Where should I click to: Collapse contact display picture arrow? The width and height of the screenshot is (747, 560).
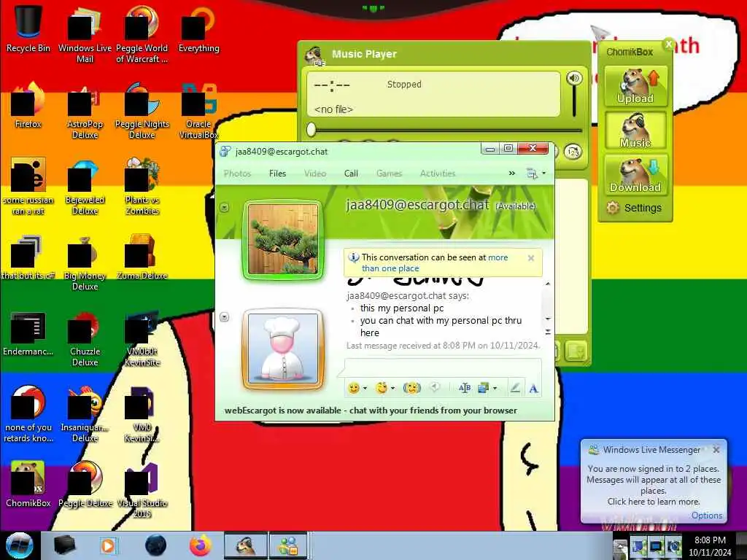click(x=225, y=208)
